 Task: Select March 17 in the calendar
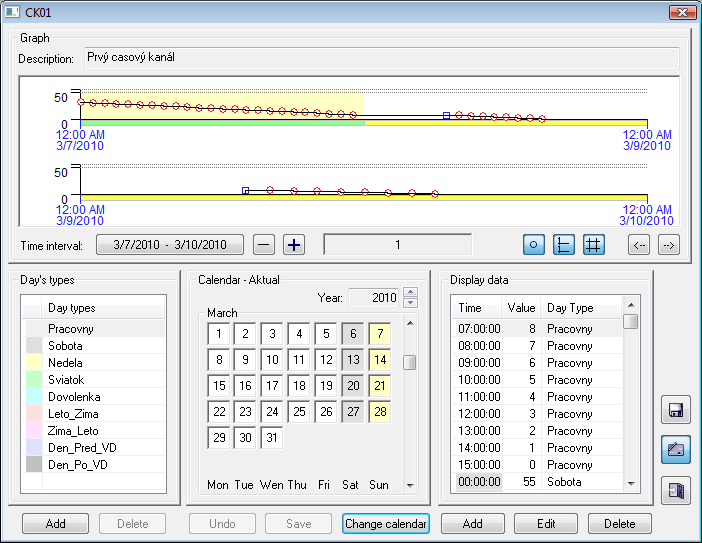(x=271, y=386)
